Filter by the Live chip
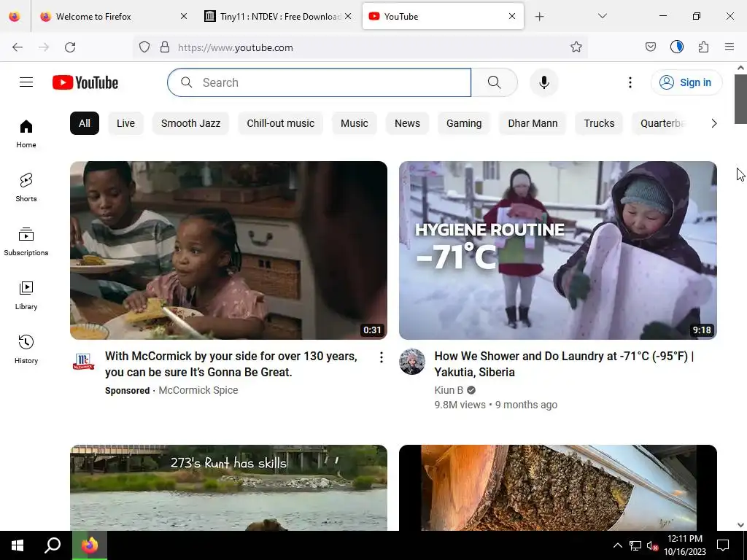 (x=125, y=123)
